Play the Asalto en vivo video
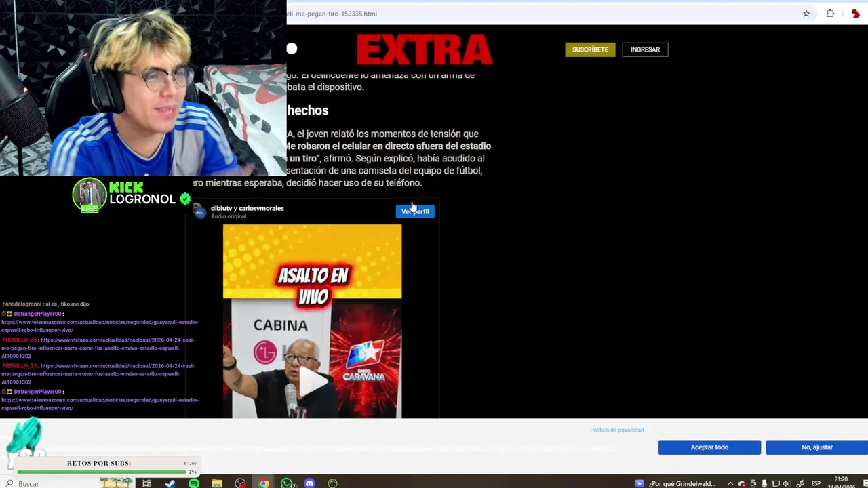 (313, 383)
